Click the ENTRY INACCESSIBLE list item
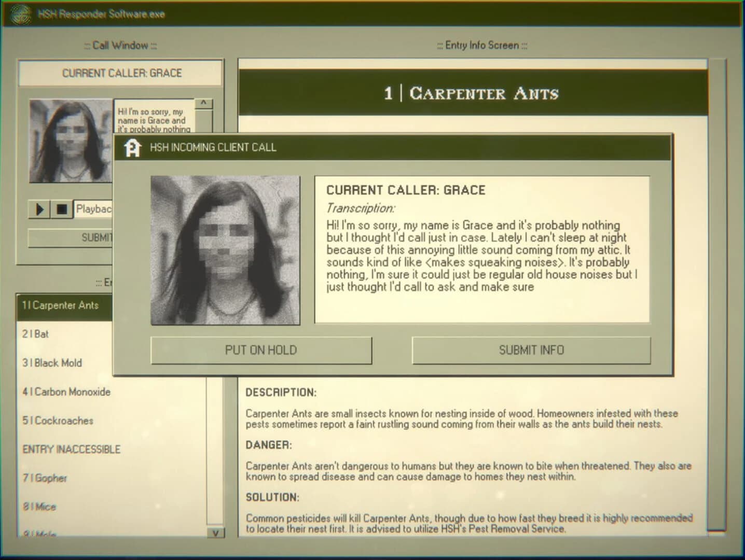 click(x=72, y=450)
